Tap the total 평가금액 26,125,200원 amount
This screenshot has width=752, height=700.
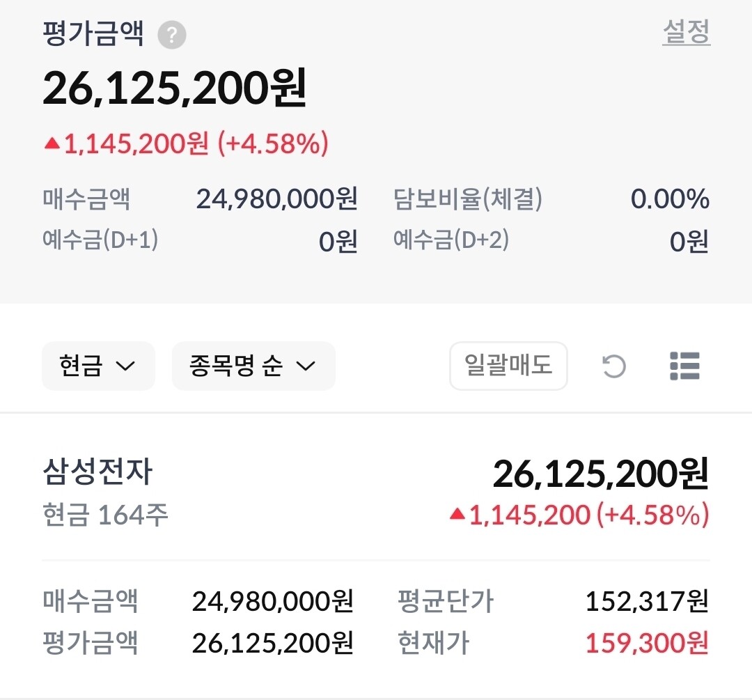pos(174,89)
